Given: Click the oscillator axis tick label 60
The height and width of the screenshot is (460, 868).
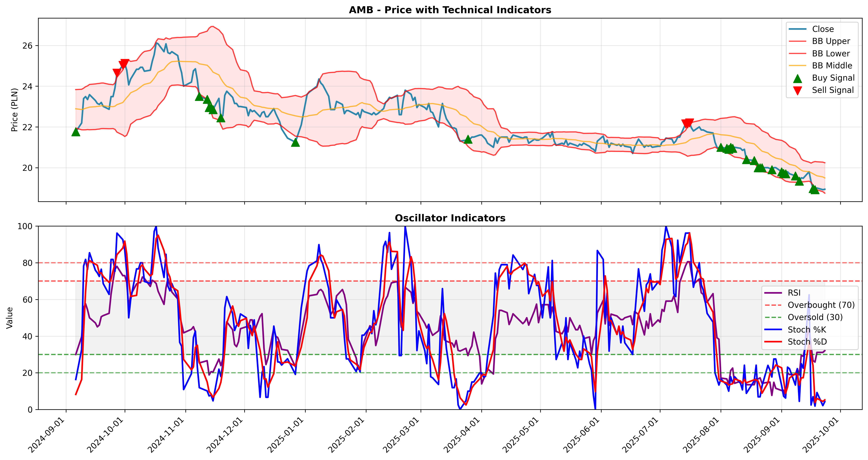Looking at the screenshot, I should tap(28, 299).
